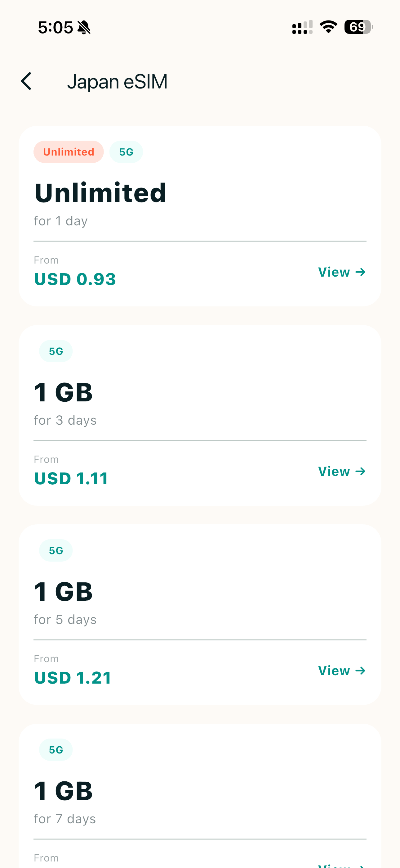Tap the back arrow icon
The image size is (400, 868).
pyautogui.click(x=26, y=81)
